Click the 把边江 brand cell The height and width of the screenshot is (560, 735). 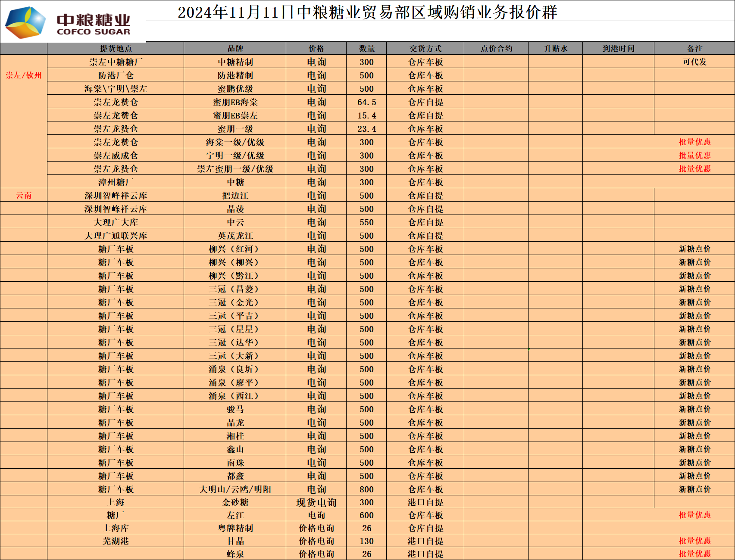[235, 196]
